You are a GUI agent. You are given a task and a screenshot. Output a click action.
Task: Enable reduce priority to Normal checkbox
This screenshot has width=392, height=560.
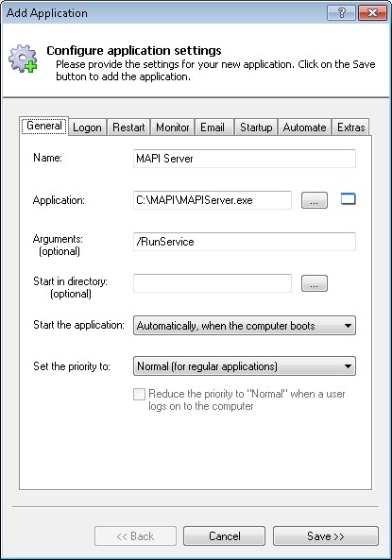coord(139,395)
